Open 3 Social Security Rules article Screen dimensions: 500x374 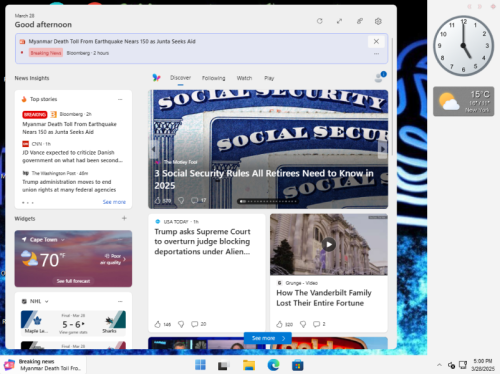[264, 179]
